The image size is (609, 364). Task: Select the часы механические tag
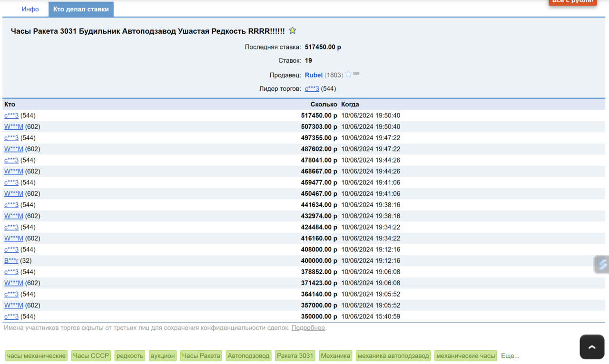coord(36,356)
